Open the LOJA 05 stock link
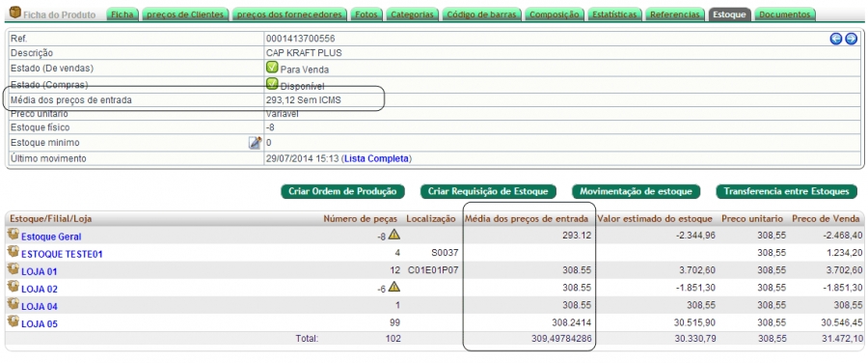 (x=40, y=324)
